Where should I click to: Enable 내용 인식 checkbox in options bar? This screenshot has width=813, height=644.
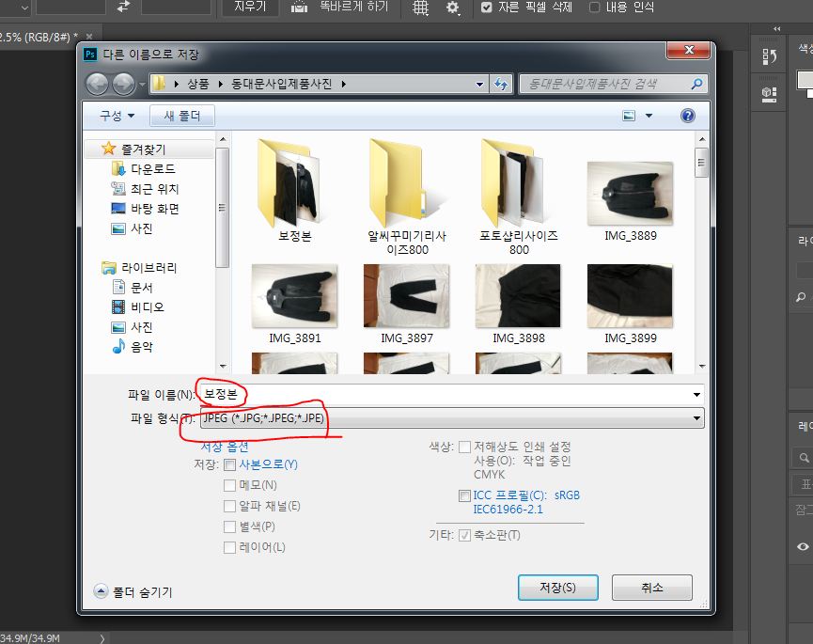coord(595,8)
